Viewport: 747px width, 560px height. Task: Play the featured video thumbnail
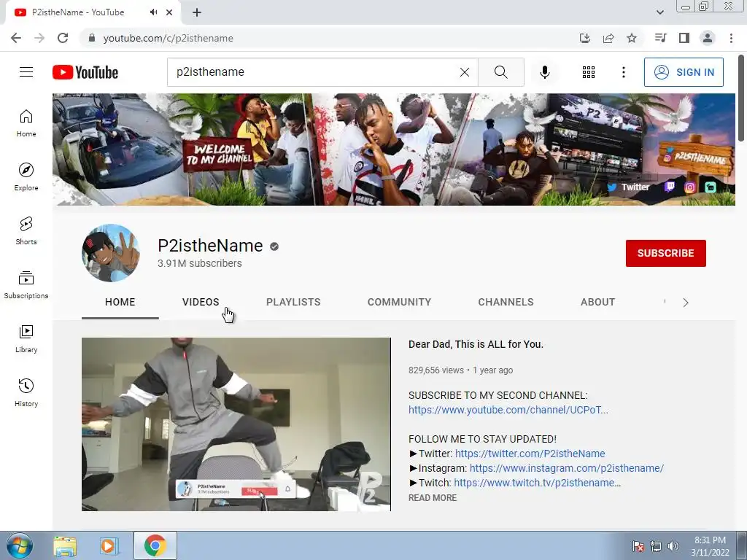[x=236, y=424]
